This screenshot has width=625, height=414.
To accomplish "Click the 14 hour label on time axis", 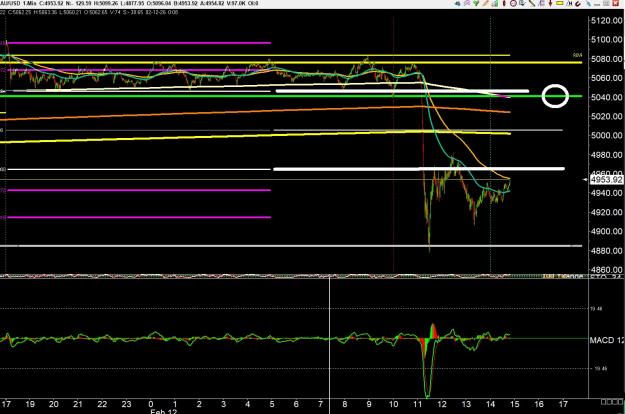I will 490,404.
